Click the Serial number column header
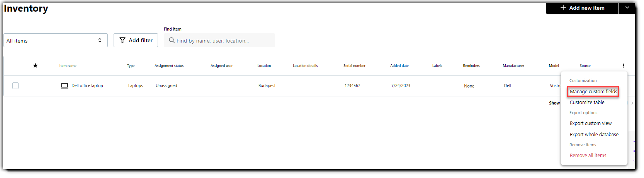The width and height of the screenshot is (644, 178). 354,66
